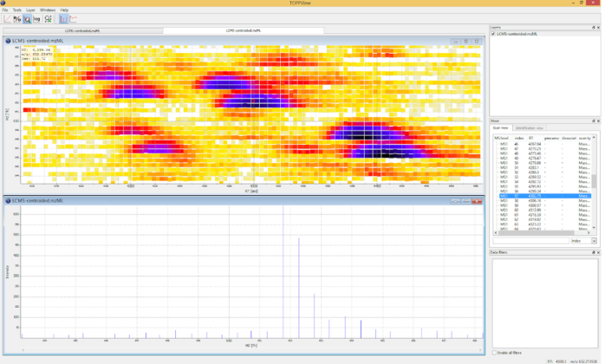Open the Layer menu
Viewport: 605px width, 364px height.
[x=30, y=10]
